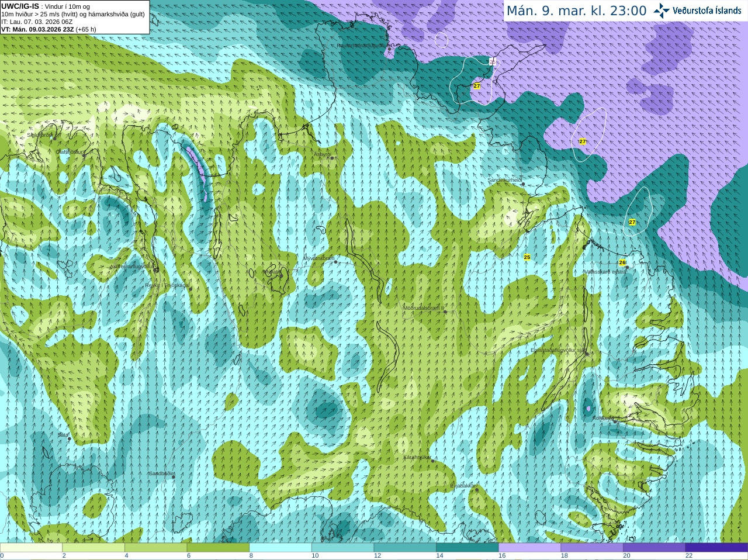Click the Kárahnjúkar station label
This screenshot has width=748, height=560.
[x=417, y=457]
